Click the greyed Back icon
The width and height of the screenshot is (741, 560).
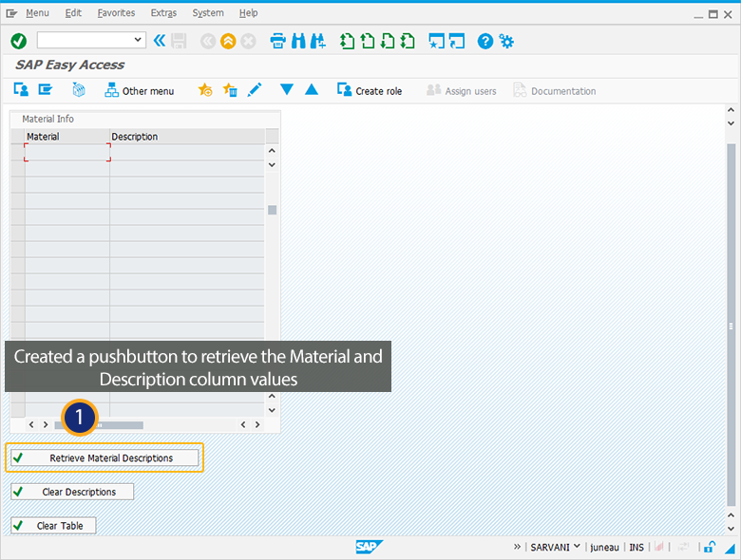(x=208, y=42)
